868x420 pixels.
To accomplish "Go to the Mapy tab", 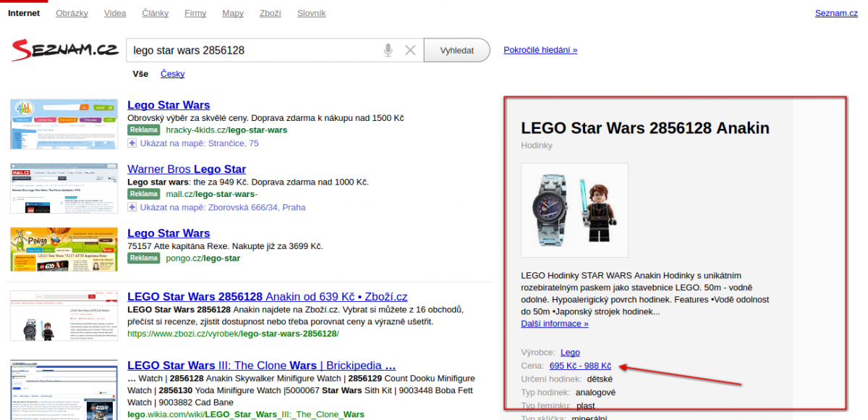I will tap(233, 13).
